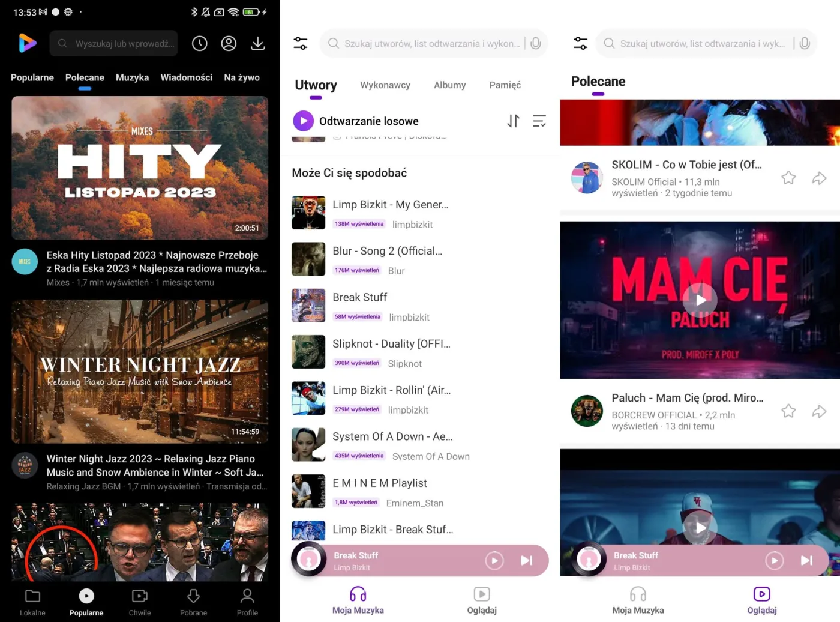The image size is (840, 622).
Task: Open the user account icon
Action: click(x=229, y=43)
